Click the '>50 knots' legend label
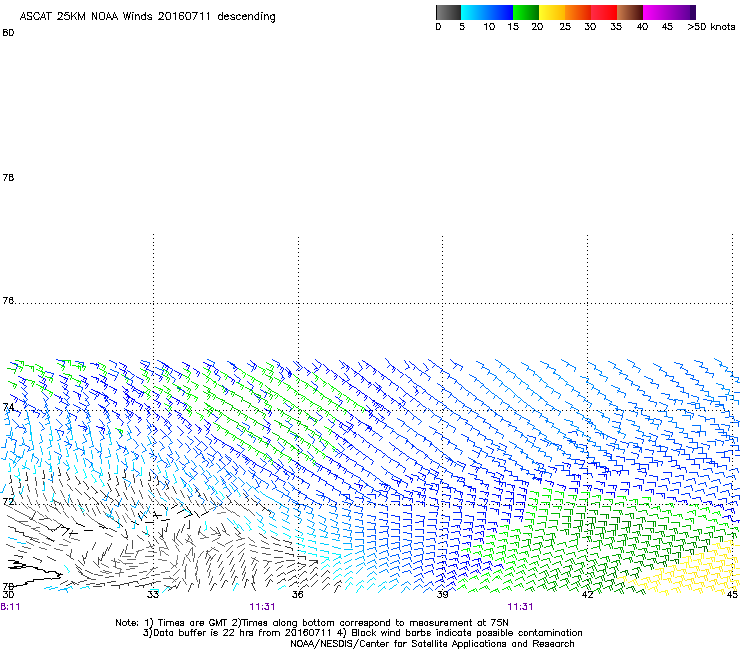The width and height of the screenshot is (740, 650). point(711,27)
